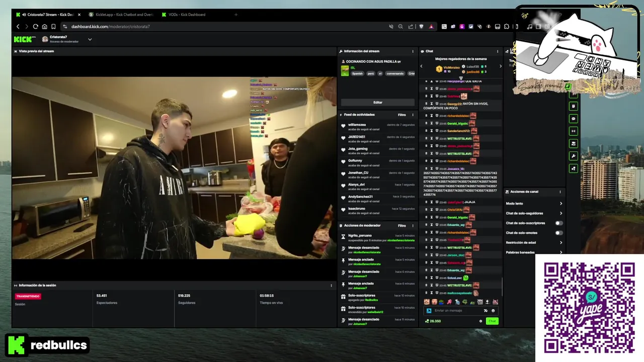The height and width of the screenshot is (362, 644).
Task: Open the browser home page icon
Action: (44, 27)
